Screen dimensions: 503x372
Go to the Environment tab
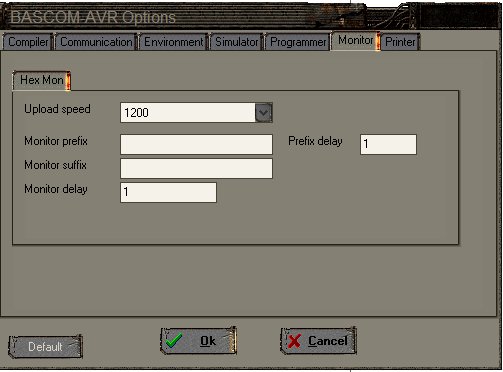pos(174,42)
